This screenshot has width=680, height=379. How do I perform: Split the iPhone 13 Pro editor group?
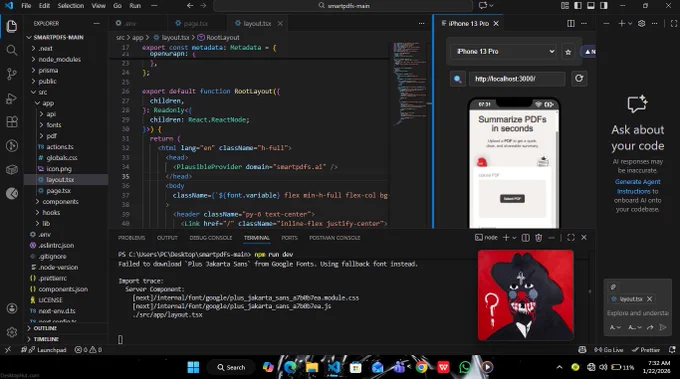point(571,23)
